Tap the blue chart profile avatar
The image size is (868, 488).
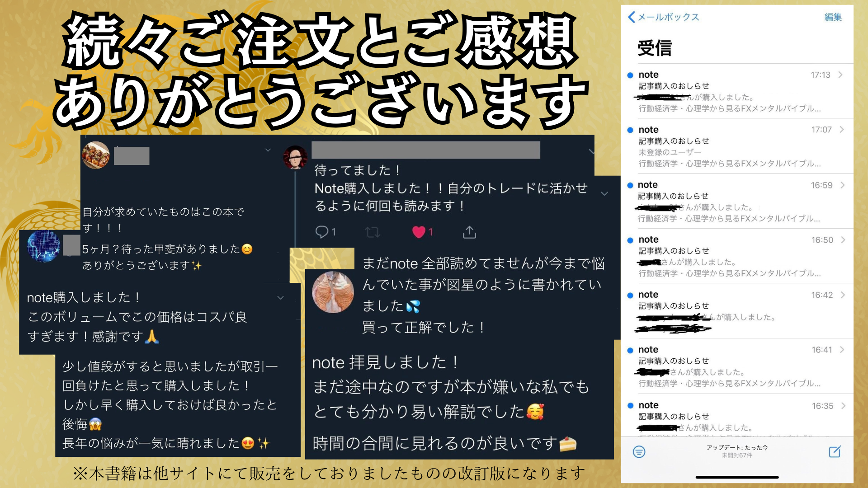[x=43, y=247]
